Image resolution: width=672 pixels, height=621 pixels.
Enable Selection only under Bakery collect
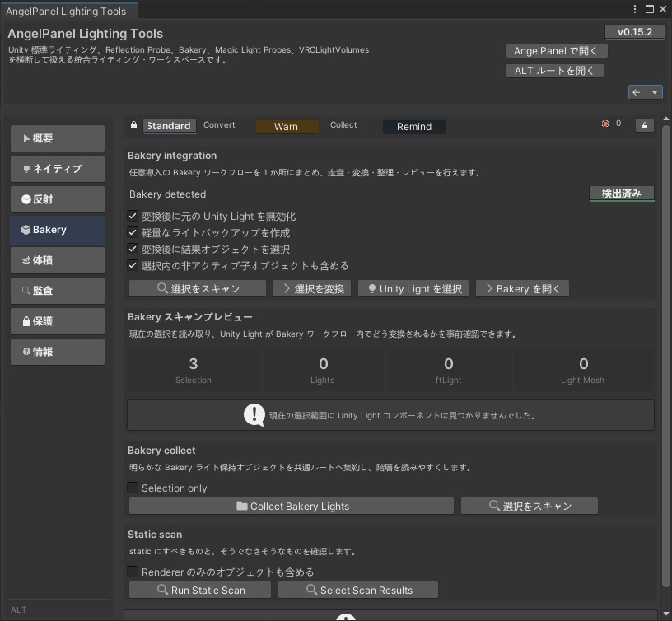coord(133,488)
